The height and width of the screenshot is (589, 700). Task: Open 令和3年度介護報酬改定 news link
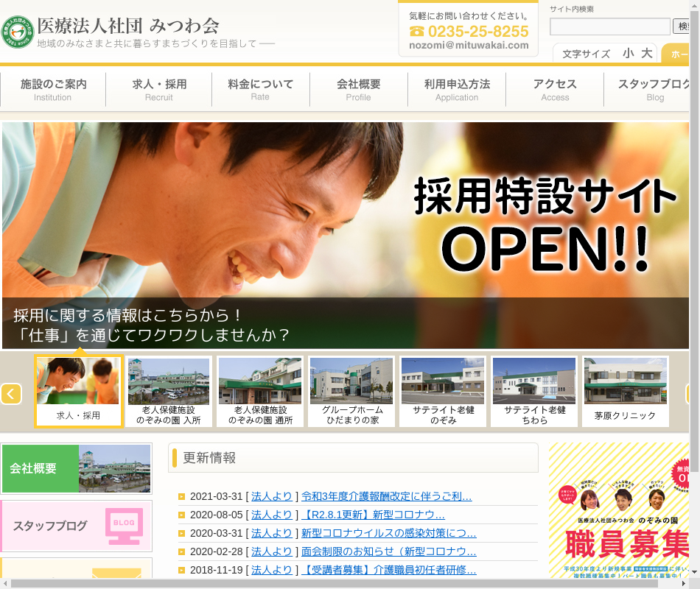point(386,496)
